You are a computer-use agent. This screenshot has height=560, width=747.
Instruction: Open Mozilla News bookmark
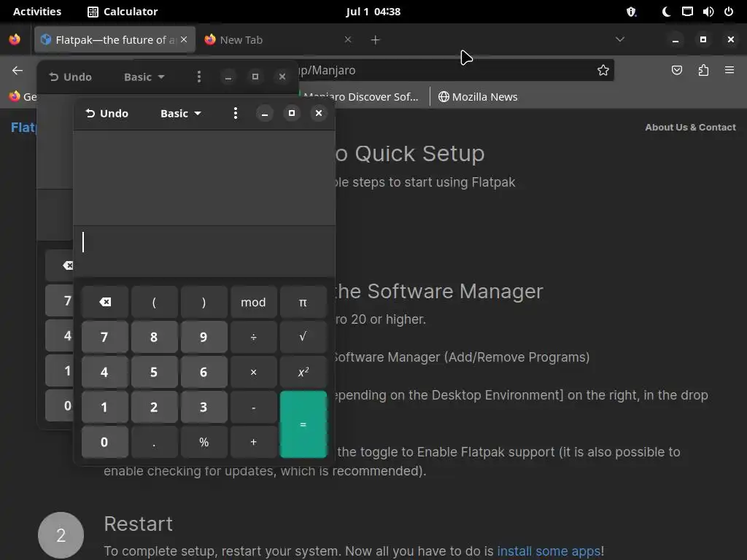[478, 97]
